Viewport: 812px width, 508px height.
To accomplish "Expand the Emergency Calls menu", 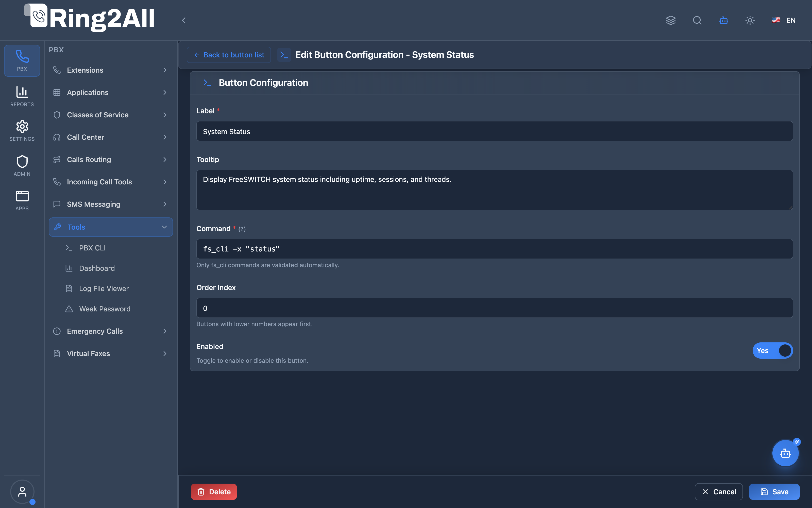I will [x=110, y=331].
